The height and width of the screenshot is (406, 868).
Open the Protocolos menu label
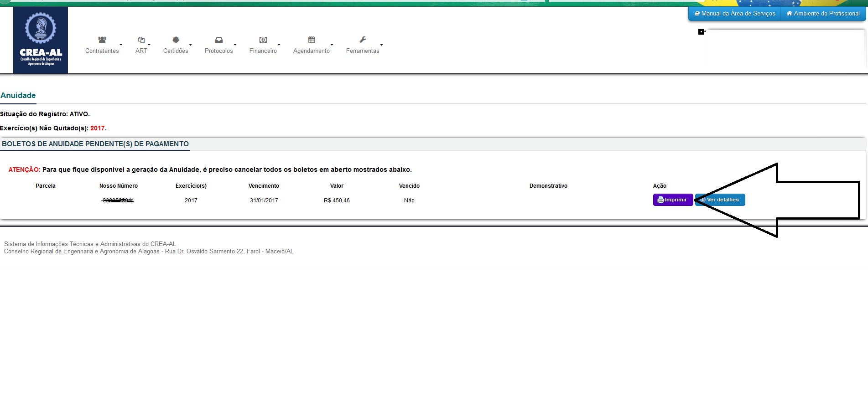click(219, 51)
